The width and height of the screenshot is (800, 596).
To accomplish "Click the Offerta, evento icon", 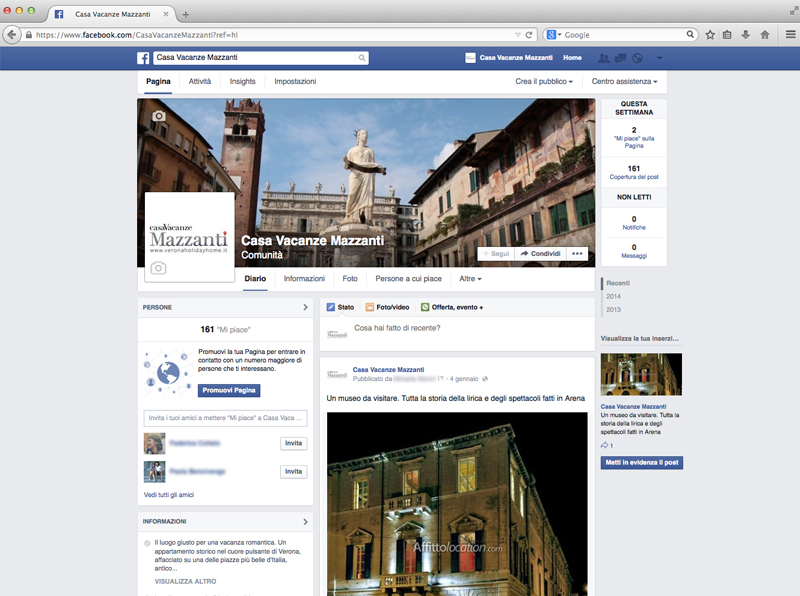I will (x=425, y=307).
